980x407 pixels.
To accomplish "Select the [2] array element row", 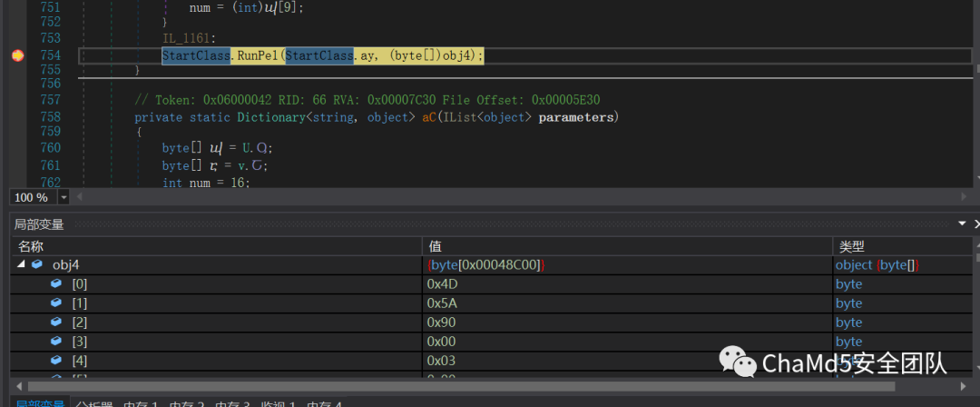I will click(x=491, y=323).
